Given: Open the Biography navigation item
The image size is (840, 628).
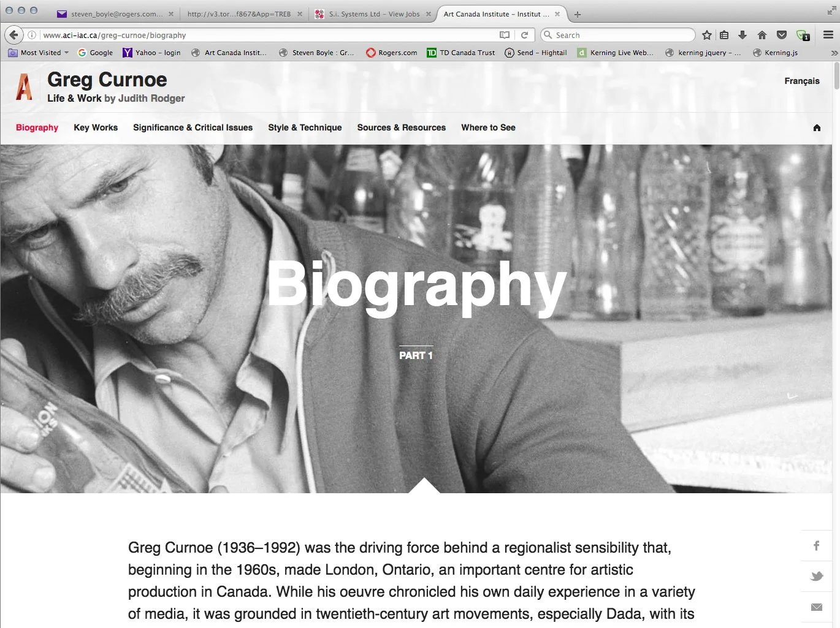Looking at the screenshot, I should [x=37, y=127].
